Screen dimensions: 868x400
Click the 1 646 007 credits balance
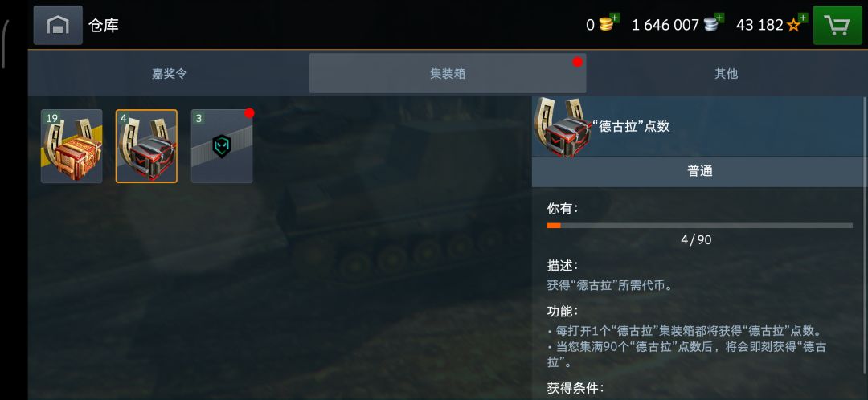pyautogui.click(x=665, y=25)
